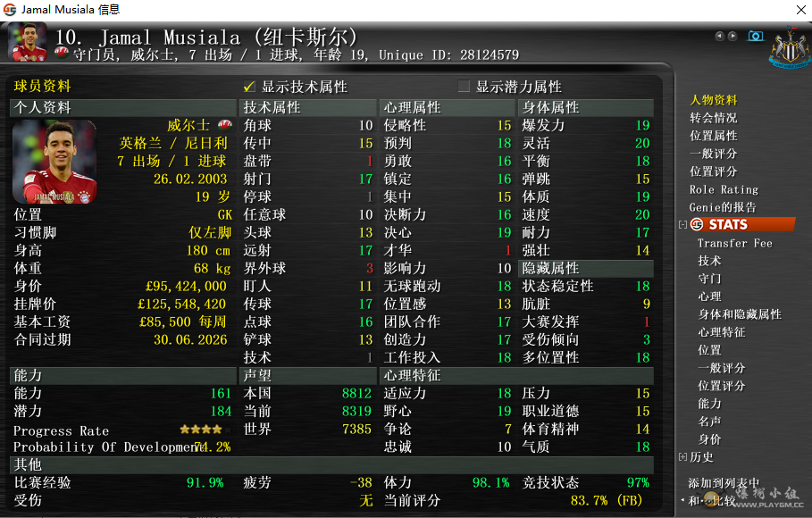Click the Newcastle United club crest
Screen dimensions: 812x518
[x=790, y=47]
